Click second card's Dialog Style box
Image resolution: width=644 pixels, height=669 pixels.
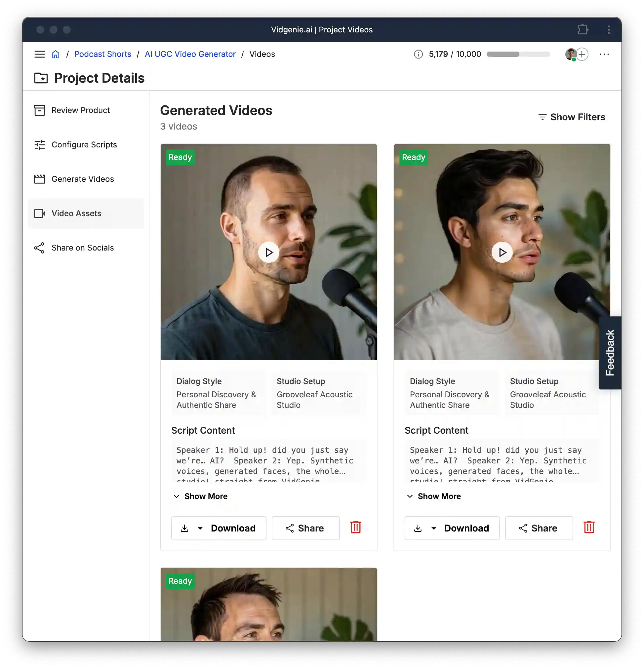click(x=452, y=393)
